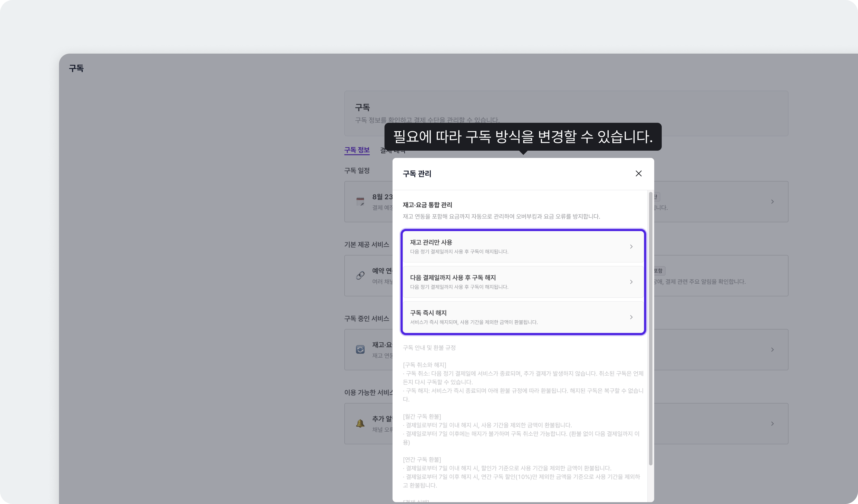Image resolution: width=858 pixels, height=504 pixels.
Task: Choose 다음 결제일까지 사용 후 구독 해지
Action: [x=523, y=282]
